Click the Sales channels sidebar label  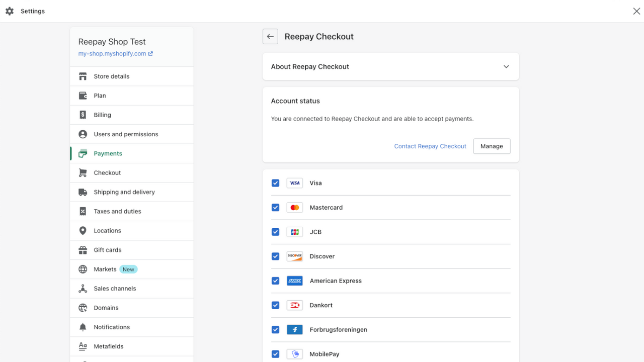tap(115, 289)
